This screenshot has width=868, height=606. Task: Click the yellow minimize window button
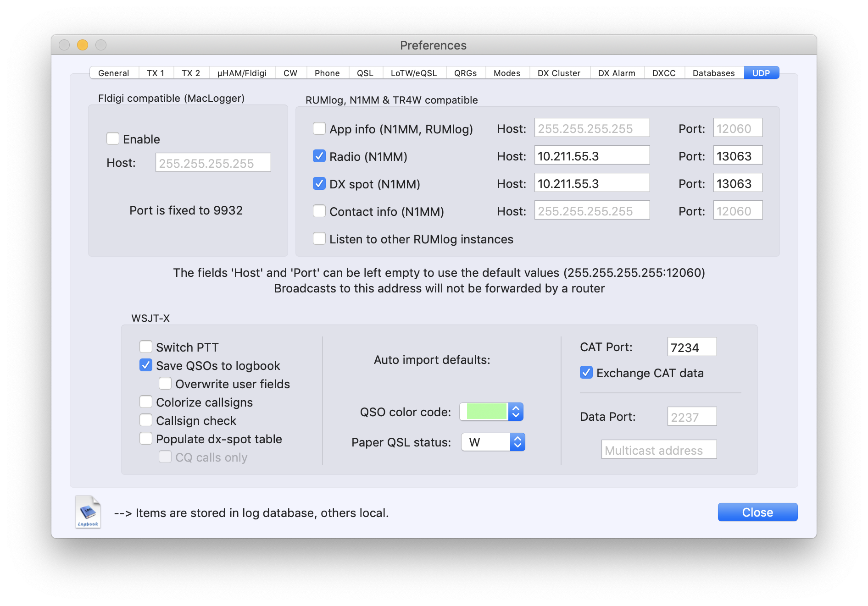[83, 45]
